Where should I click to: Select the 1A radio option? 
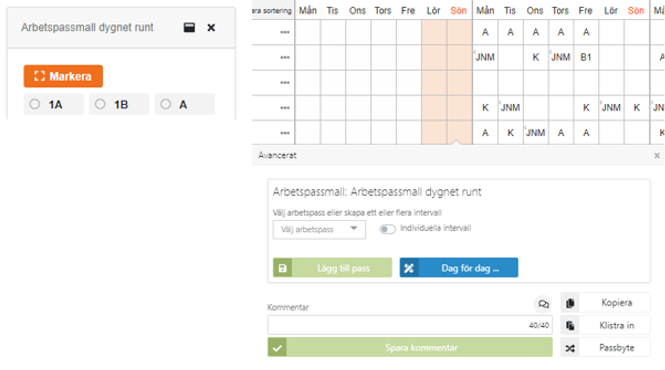click(35, 104)
